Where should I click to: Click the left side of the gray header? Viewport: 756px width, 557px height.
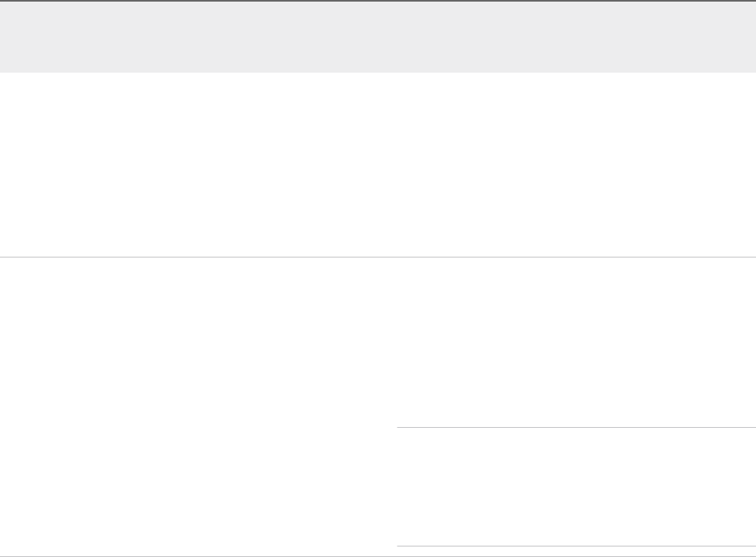[x=97, y=37]
